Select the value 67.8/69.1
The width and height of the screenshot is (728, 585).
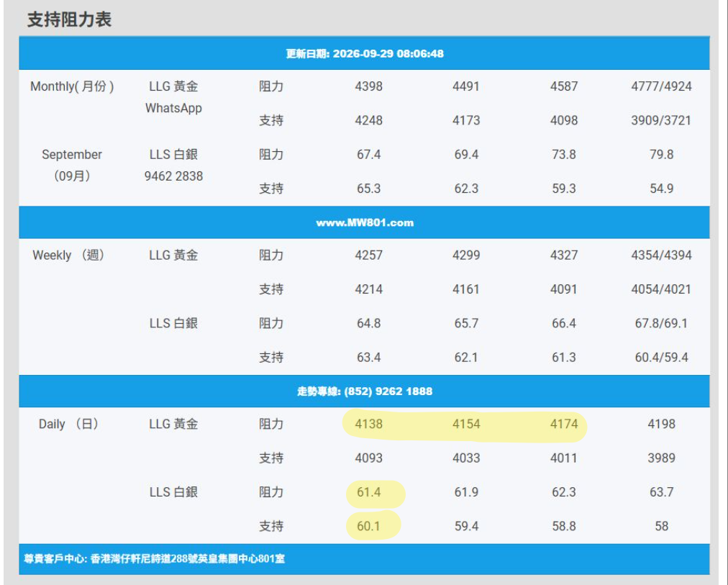tap(661, 324)
